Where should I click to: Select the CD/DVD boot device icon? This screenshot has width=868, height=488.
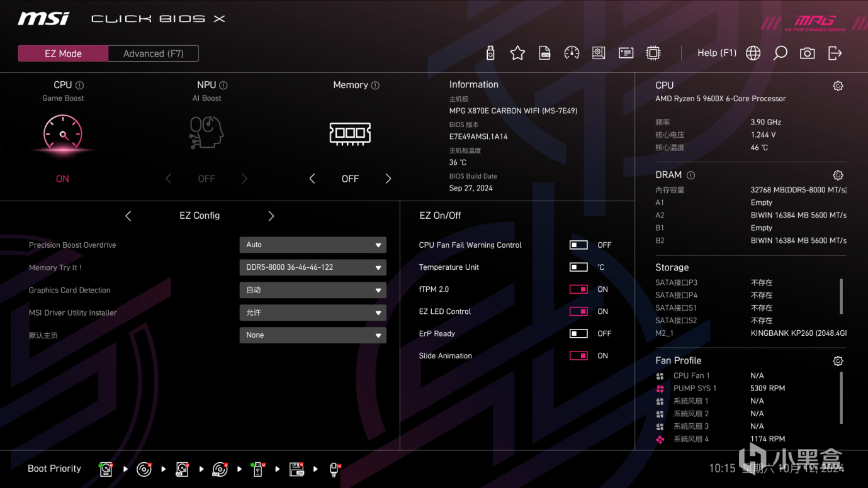[144, 469]
